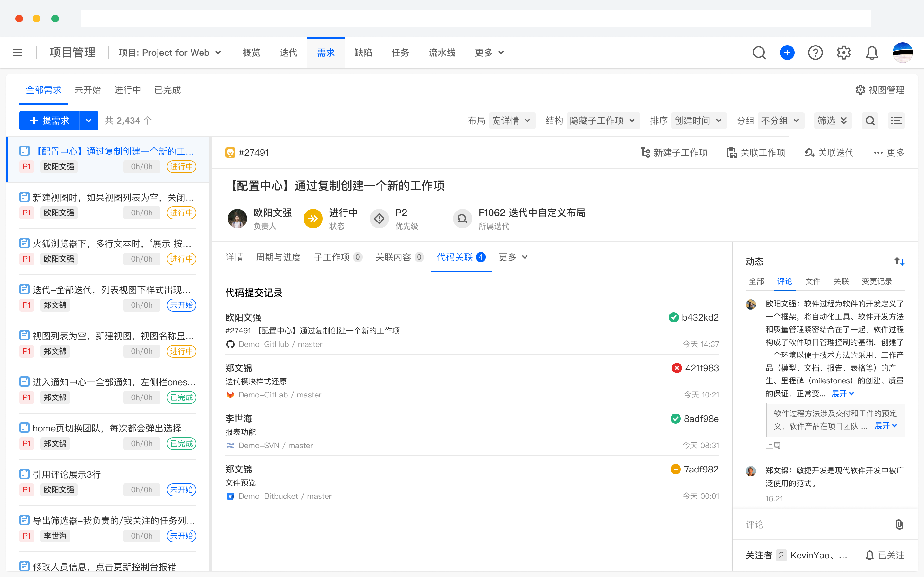Click the 新建子工作项 icon button
The height and width of the screenshot is (577, 924).
pyautogui.click(x=674, y=153)
